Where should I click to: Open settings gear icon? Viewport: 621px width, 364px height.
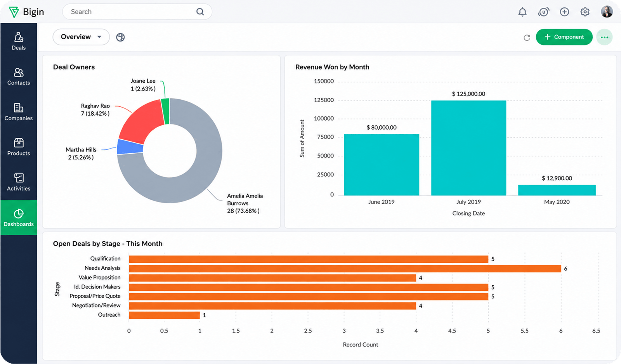tap(585, 12)
